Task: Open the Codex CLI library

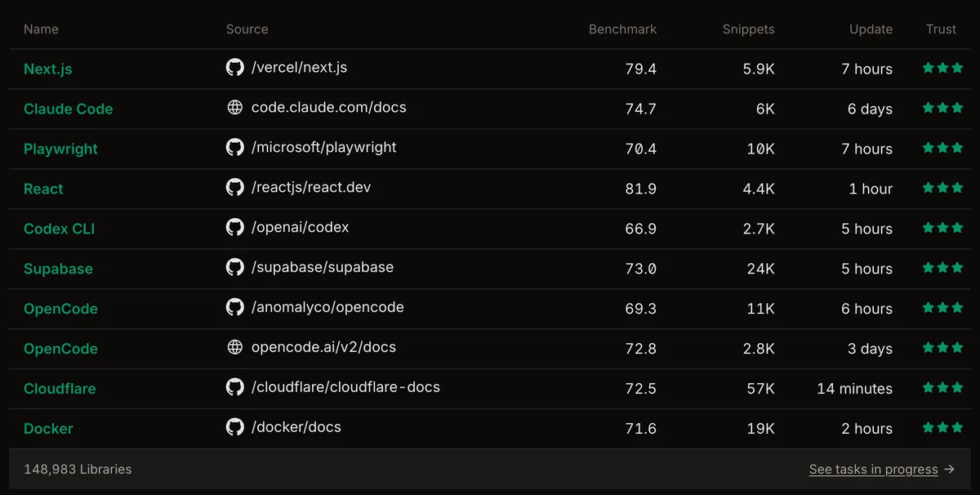Action: 60,230
